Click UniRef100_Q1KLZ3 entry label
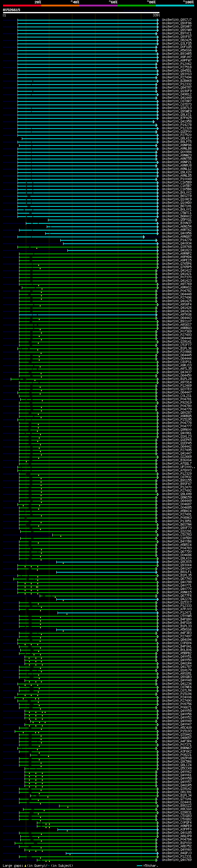 point(177,436)
